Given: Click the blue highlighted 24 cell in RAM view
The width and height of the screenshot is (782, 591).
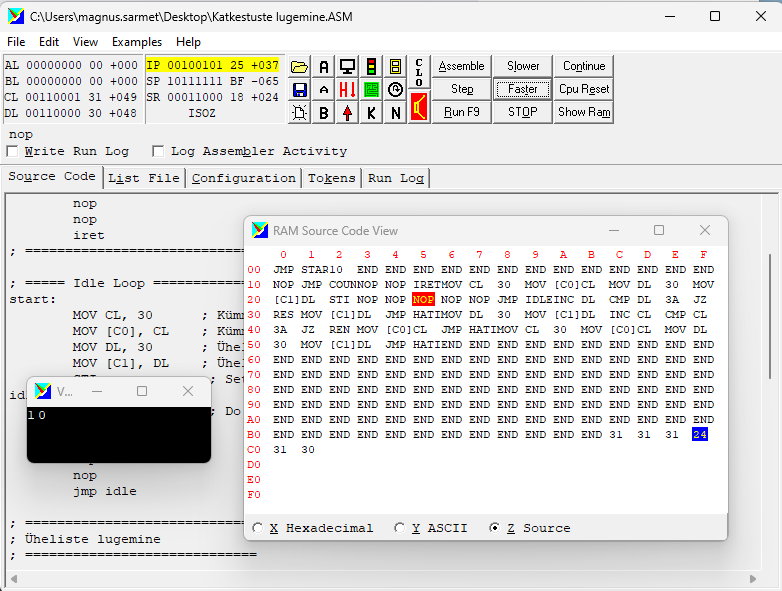Looking at the screenshot, I should pyautogui.click(x=700, y=434).
